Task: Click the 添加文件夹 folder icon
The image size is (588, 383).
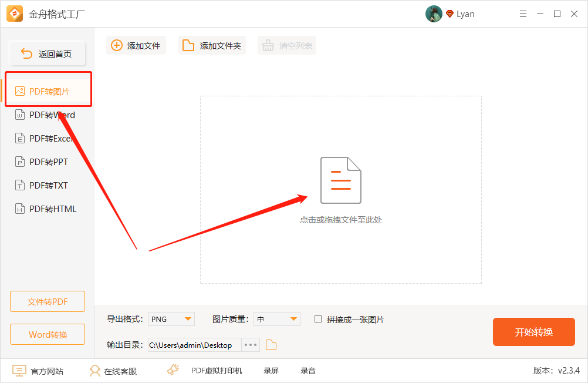Action: click(188, 46)
